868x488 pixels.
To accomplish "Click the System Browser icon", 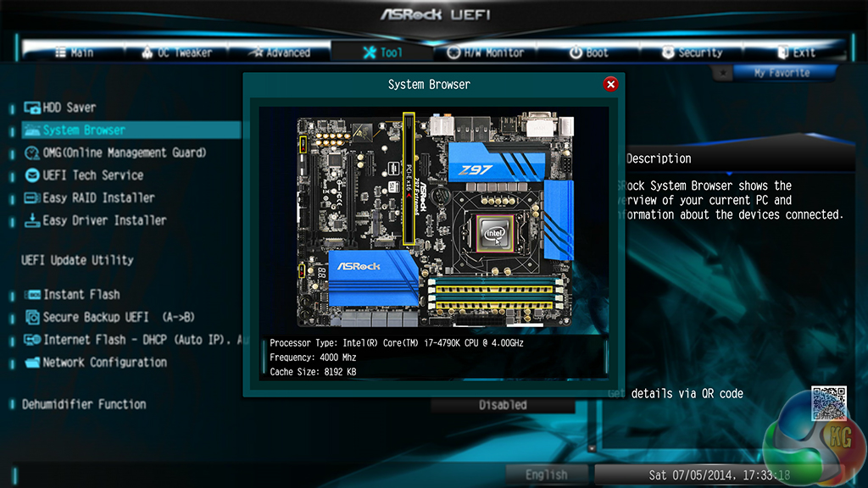I will point(32,130).
